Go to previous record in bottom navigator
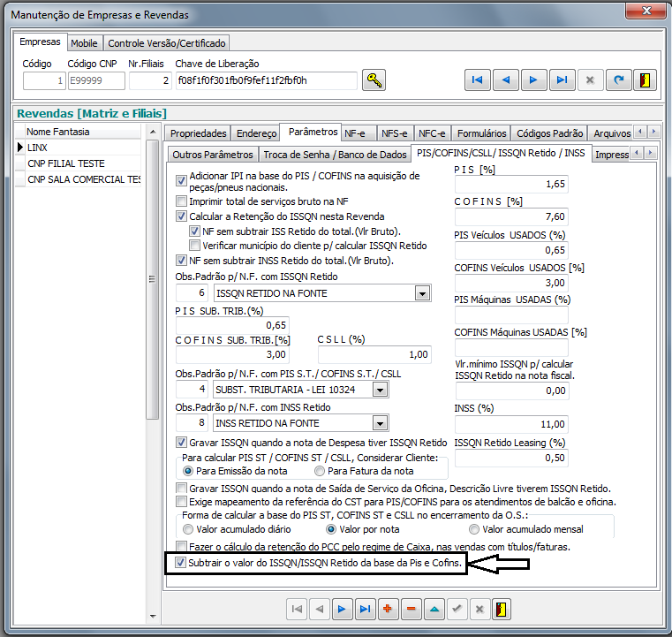The image size is (672, 637). point(320,609)
